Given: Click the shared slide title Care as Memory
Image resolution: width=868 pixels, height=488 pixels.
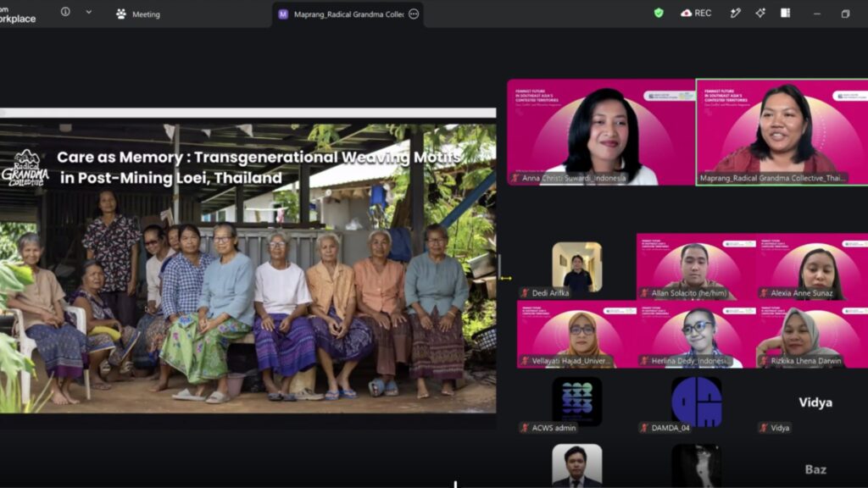Looking at the screenshot, I should pyautogui.click(x=259, y=167).
